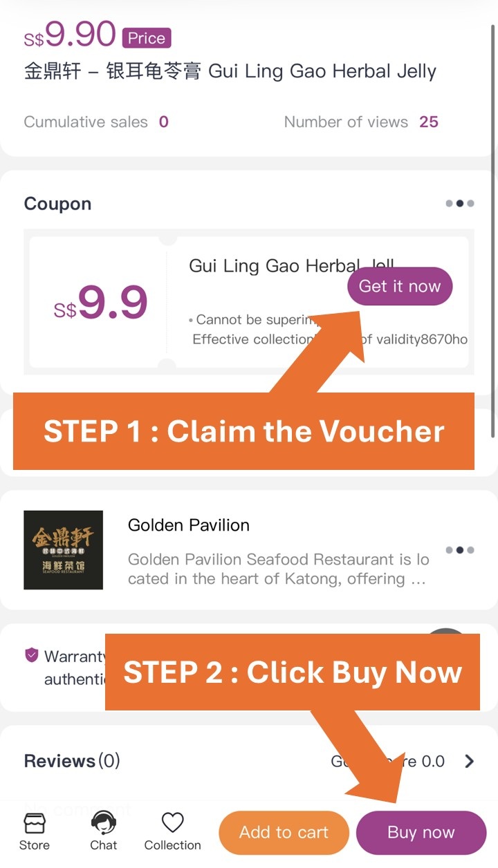Claim the voucher with Get it now

point(400,286)
